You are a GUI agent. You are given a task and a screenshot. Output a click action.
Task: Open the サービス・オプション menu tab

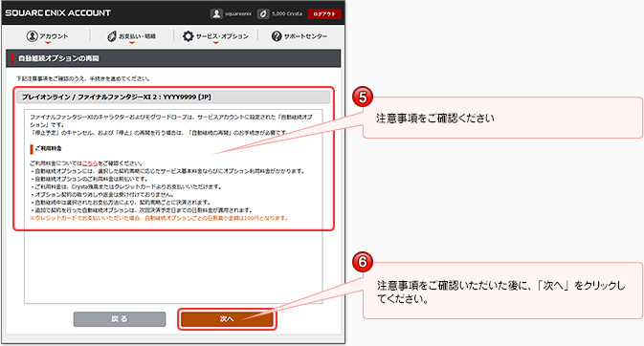click(x=215, y=36)
